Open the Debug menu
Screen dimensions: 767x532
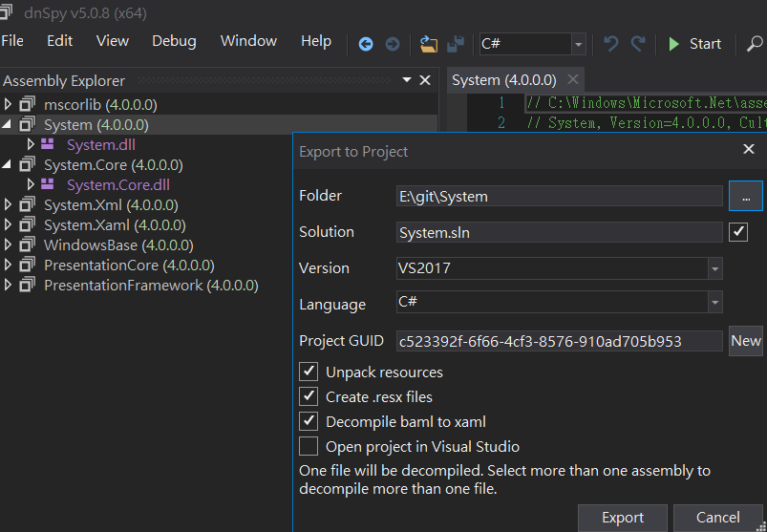pyautogui.click(x=174, y=41)
